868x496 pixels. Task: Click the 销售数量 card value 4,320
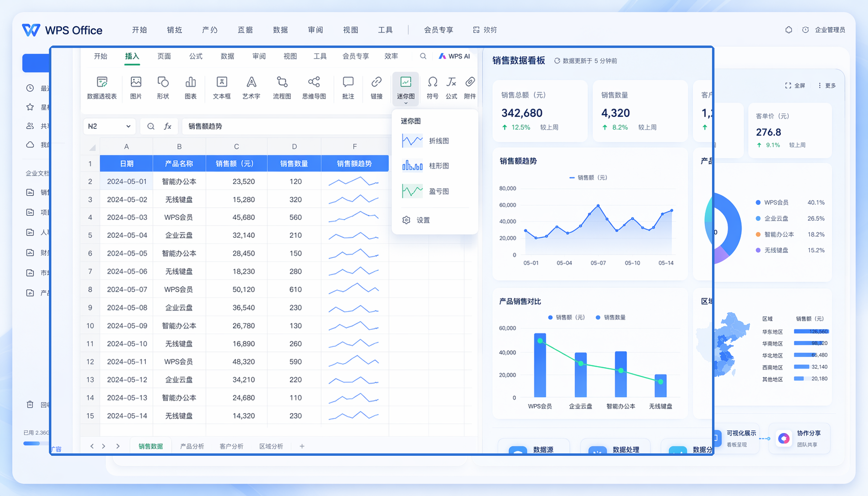point(615,113)
